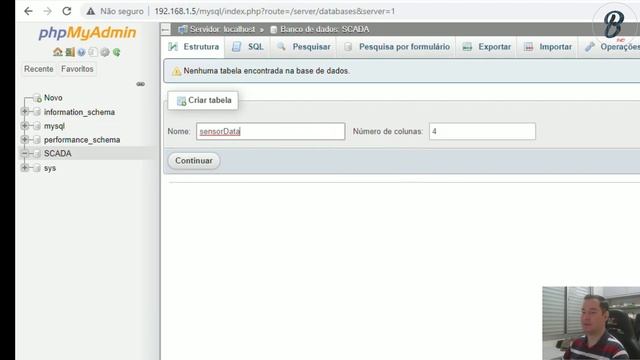Open the MySQL docs page icon
This screenshot has width=640, height=360.
(93, 52)
